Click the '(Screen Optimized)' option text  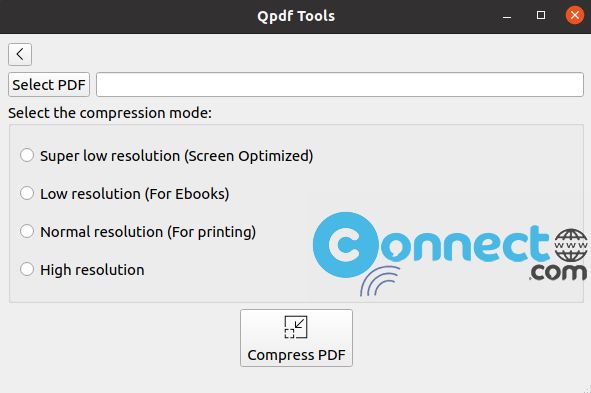(x=249, y=156)
